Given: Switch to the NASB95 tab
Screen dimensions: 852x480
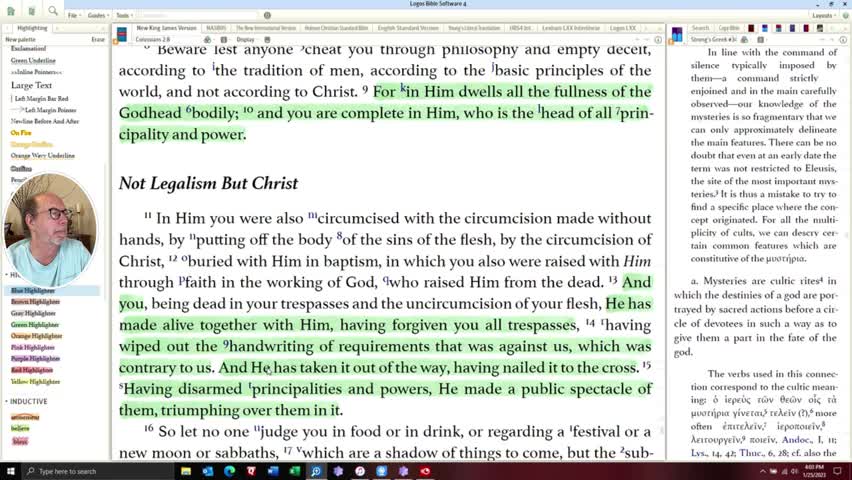Looking at the screenshot, I should tap(216, 28).
